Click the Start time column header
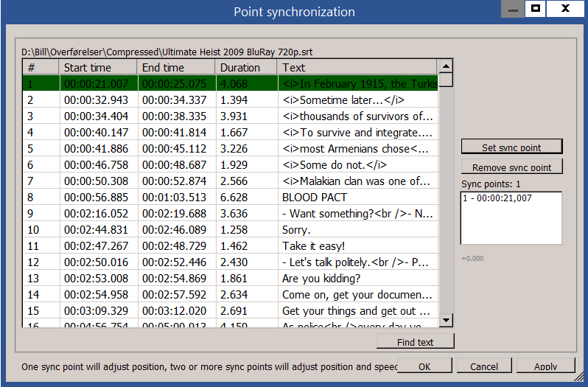 click(98, 68)
